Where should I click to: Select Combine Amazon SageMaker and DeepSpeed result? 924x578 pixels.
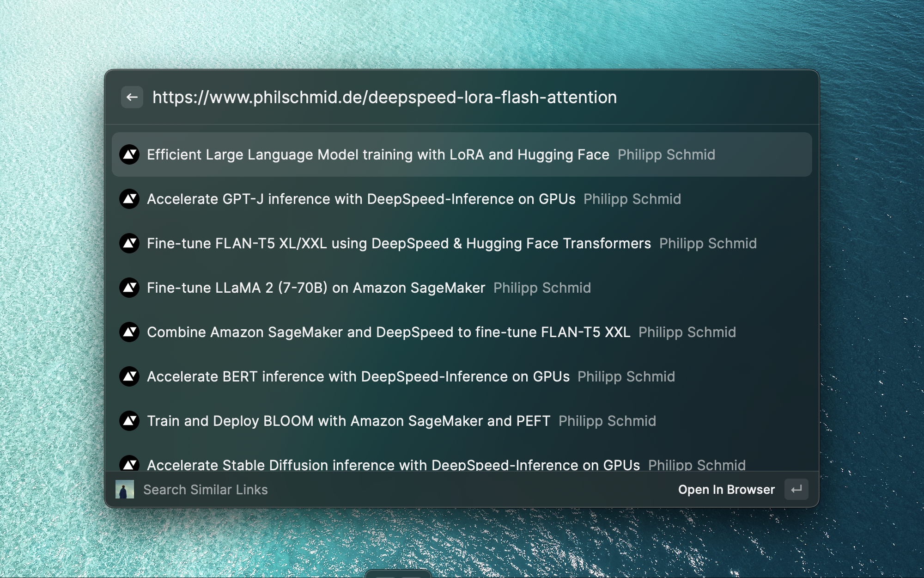(x=388, y=332)
